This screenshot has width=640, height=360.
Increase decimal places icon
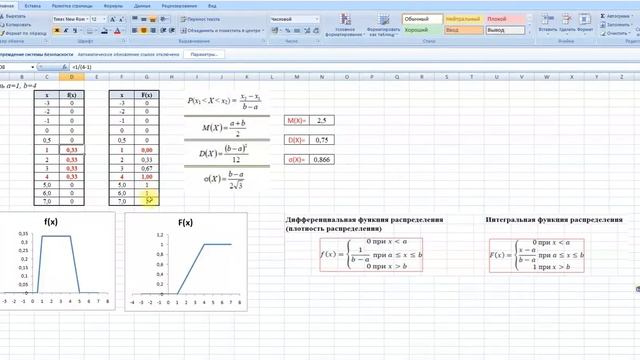pyautogui.click(x=307, y=31)
